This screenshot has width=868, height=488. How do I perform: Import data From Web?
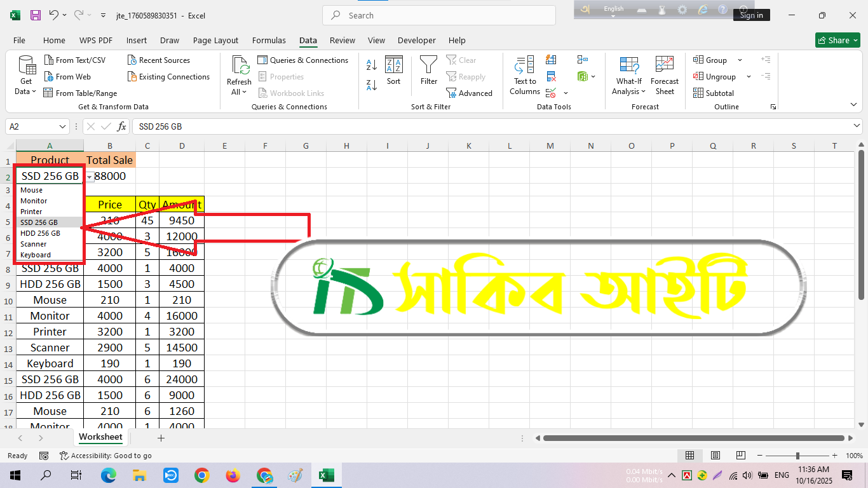[x=67, y=77]
